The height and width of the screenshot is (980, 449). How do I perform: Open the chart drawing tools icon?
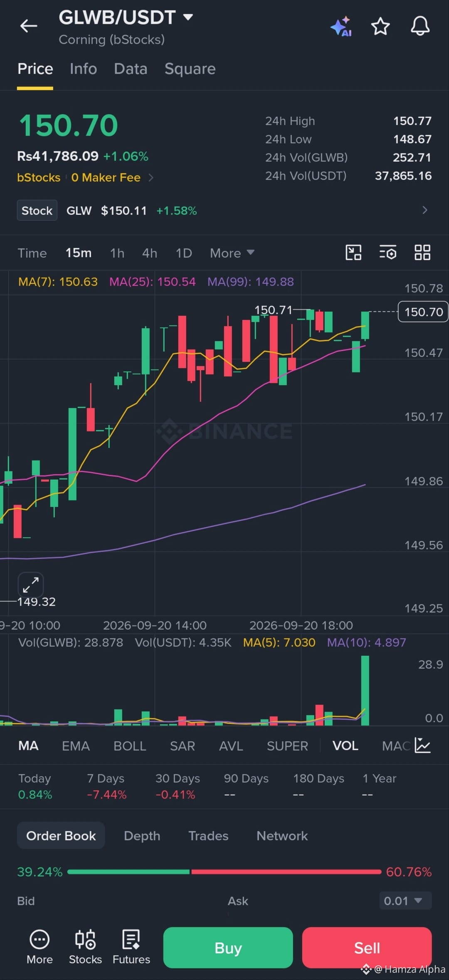coord(353,252)
